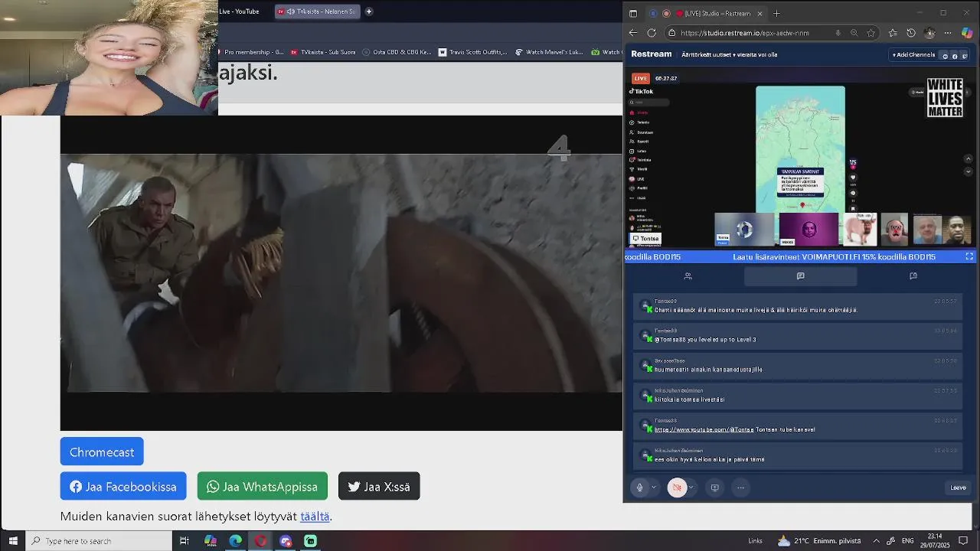
Task: Click the Chromecast button
Action: (102, 452)
